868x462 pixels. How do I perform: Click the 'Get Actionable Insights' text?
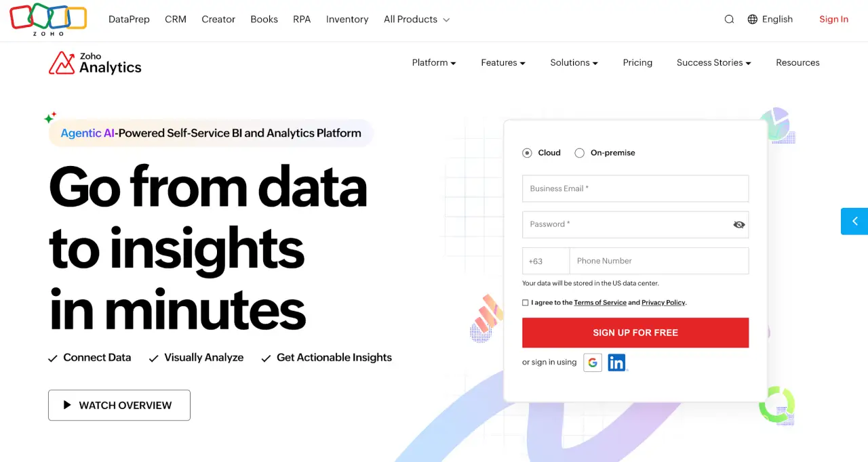334,358
